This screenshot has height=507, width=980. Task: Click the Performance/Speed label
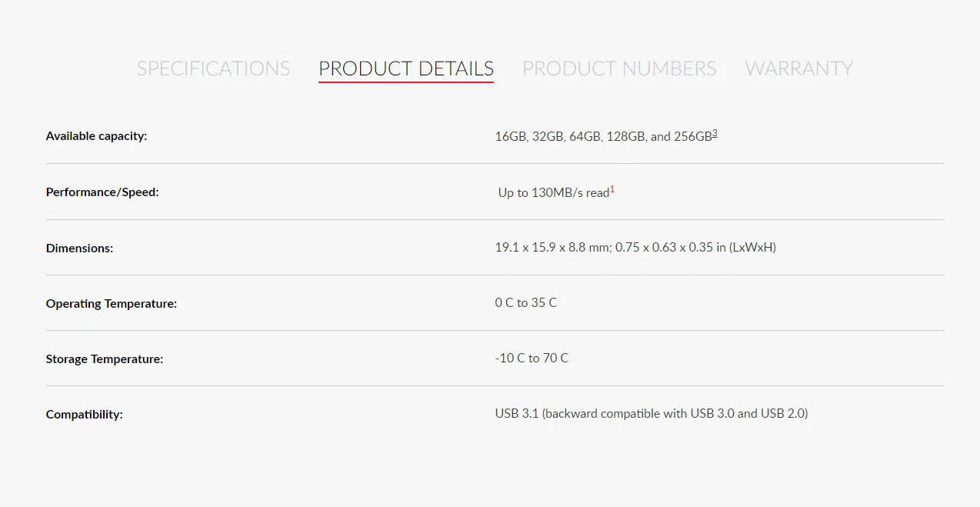click(x=102, y=192)
